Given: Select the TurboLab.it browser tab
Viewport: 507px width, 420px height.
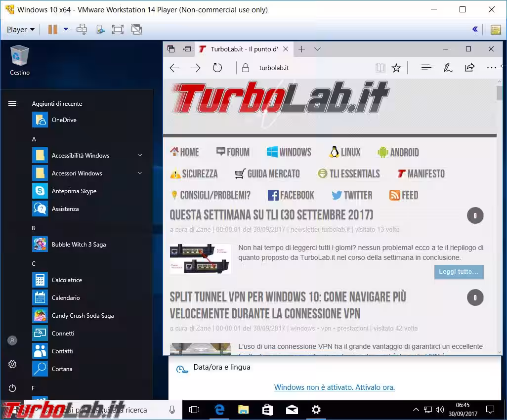Looking at the screenshot, I should click(242, 49).
